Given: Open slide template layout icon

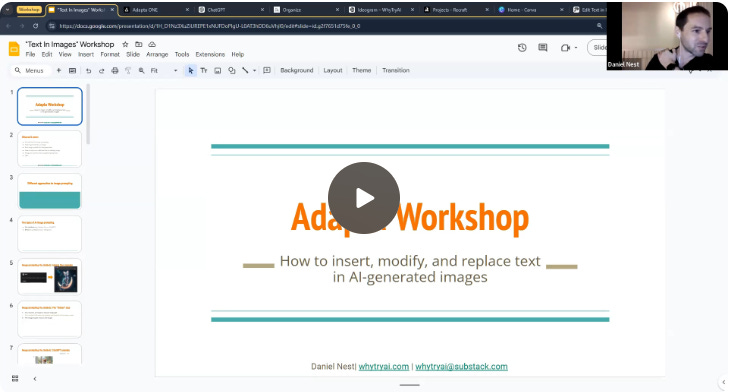Looking at the screenshot, I should coord(72,71).
